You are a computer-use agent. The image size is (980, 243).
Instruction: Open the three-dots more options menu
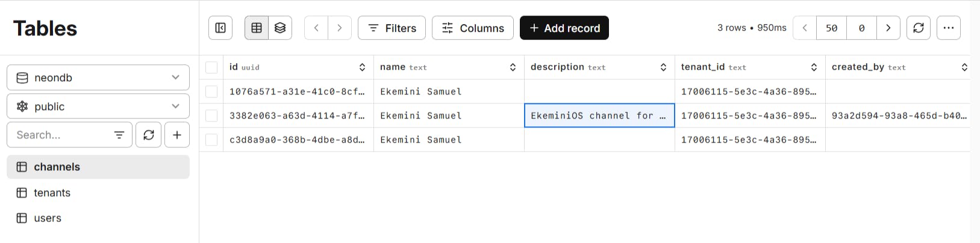[949, 28]
